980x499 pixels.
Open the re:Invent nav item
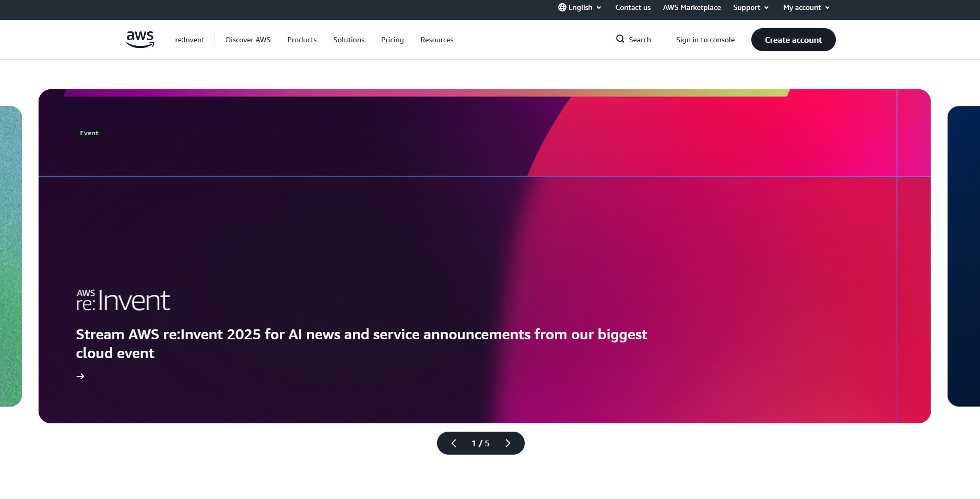(190, 40)
